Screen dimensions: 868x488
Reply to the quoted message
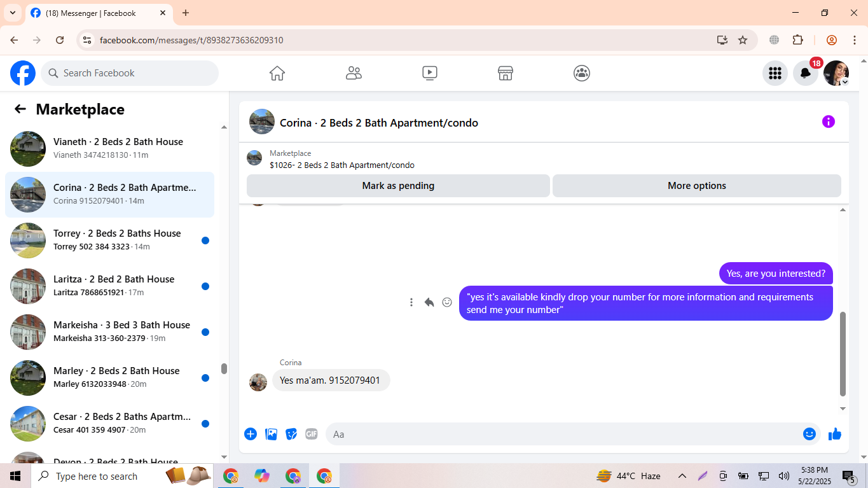point(429,302)
